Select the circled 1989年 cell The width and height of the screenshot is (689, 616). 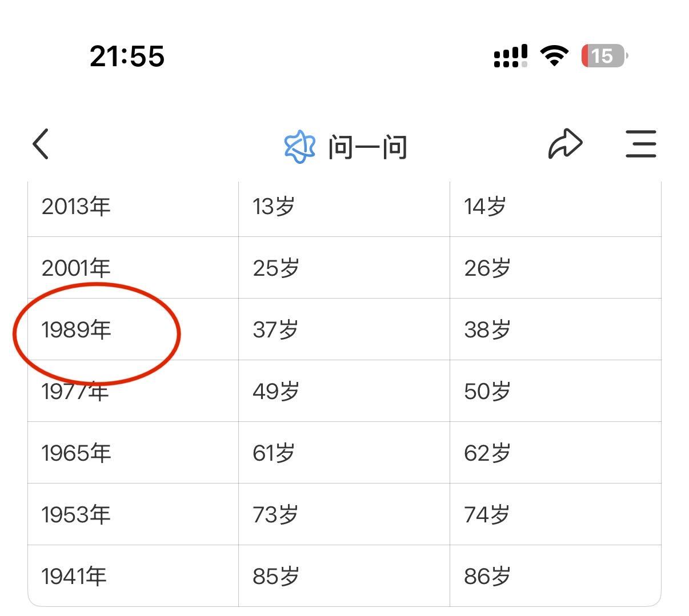pyautogui.click(x=77, y=330)
